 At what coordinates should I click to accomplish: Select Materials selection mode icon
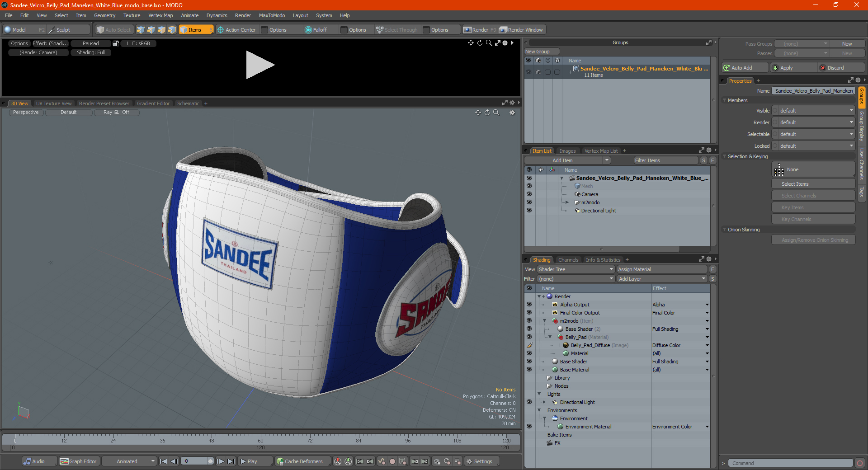pyautogui.click(x=172, y=30)
